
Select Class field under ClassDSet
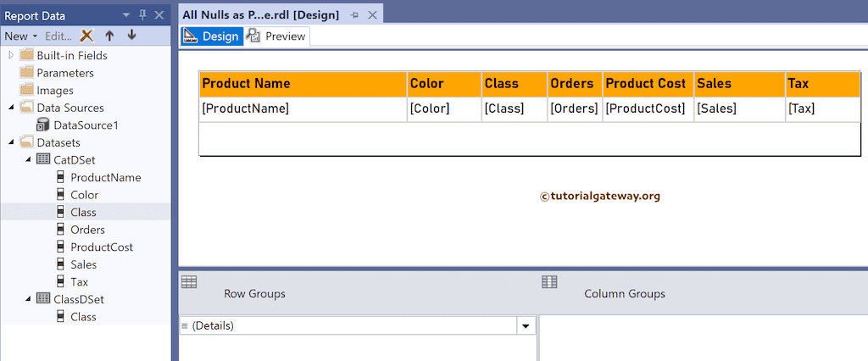point(83,317)
